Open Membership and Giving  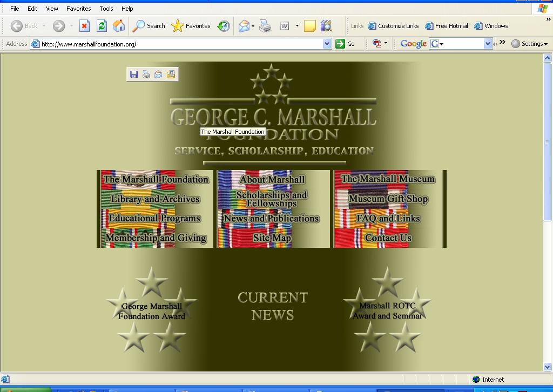tap(156, 238)
